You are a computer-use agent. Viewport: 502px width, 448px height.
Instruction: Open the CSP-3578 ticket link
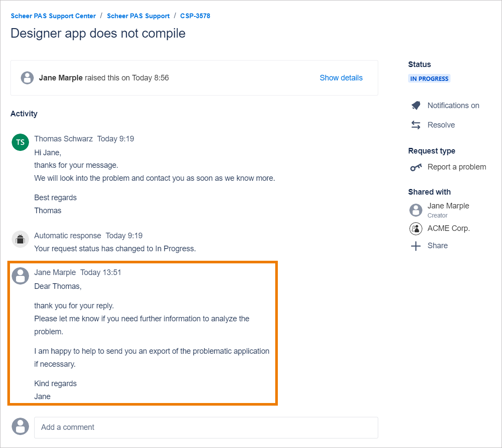pyautogui.click(x=195, y=16)
